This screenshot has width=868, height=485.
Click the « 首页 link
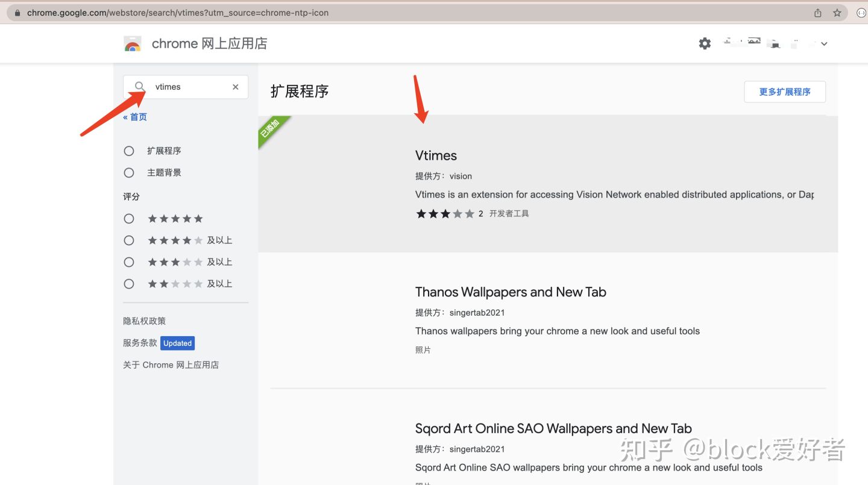135,117
